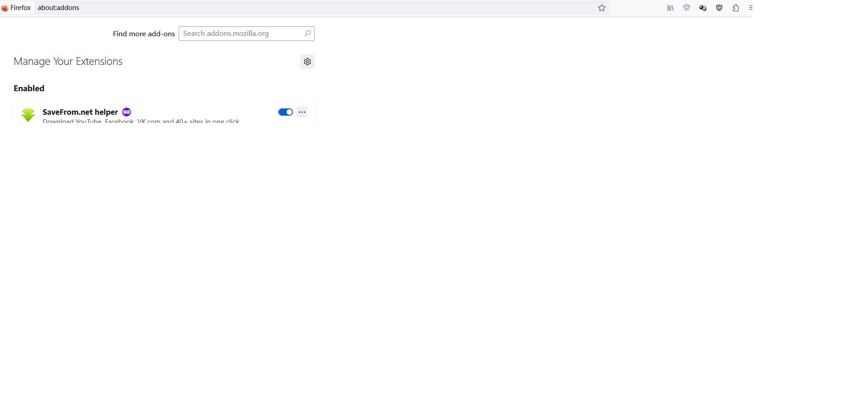The height and width of the screenshot is (400, 868).
Task: Open the Firefox hamburger application menu
Action: tap(751, 8)
